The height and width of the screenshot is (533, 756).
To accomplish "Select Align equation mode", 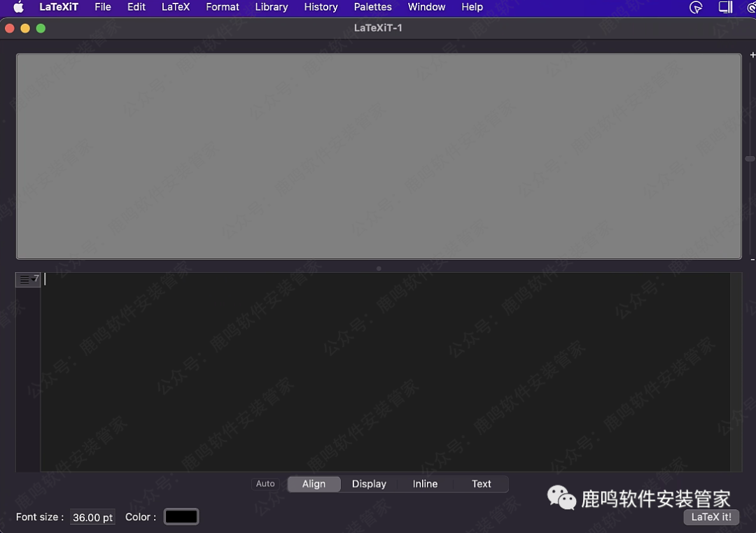I will pos(314,484).
